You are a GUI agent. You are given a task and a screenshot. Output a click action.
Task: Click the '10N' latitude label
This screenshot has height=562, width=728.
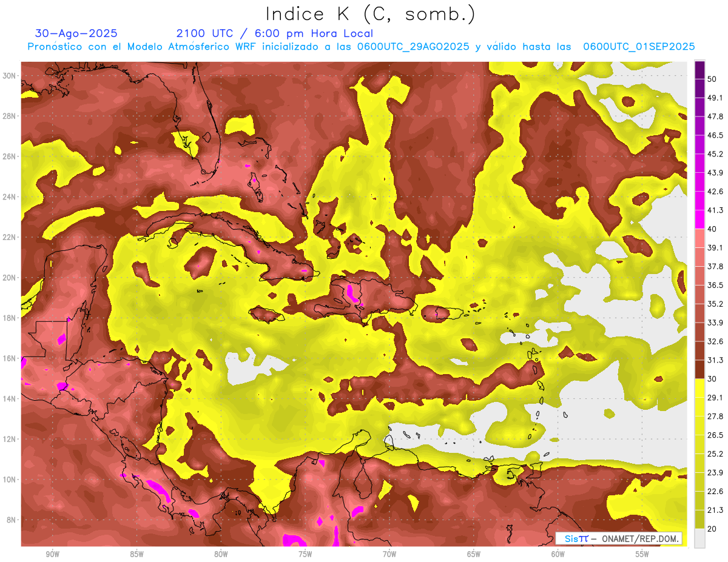pyautogui.click(x=9, y=480)
